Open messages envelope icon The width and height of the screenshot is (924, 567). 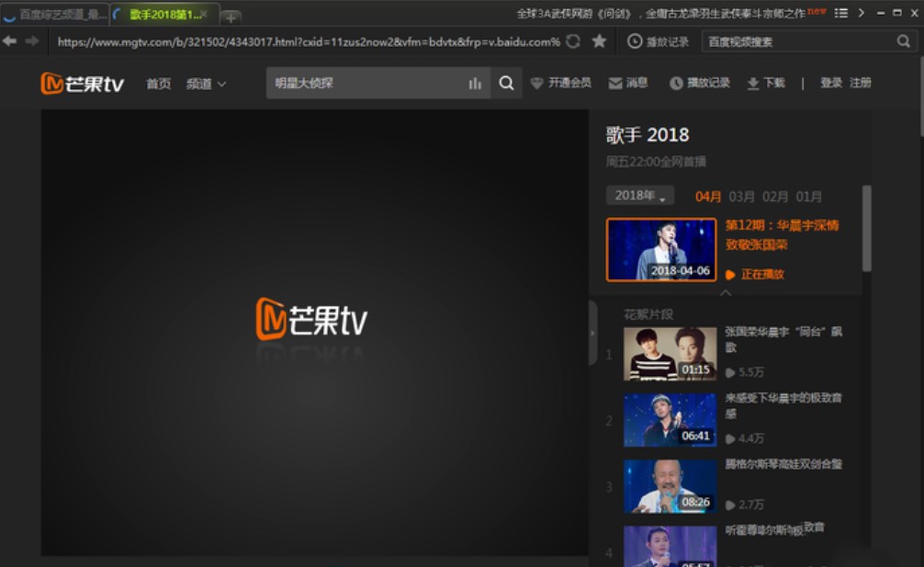[x=615, y=84]
